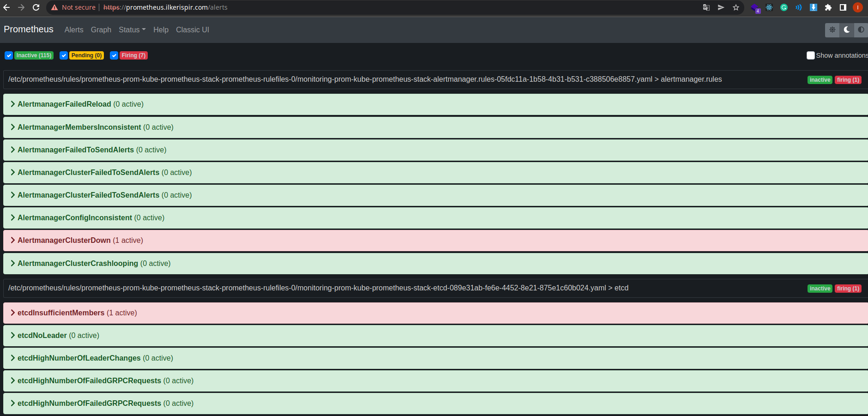Viewport: 868px width, 416px height.
Task: Switch to dark theme with the moon icon
Action: click(847, 30)
